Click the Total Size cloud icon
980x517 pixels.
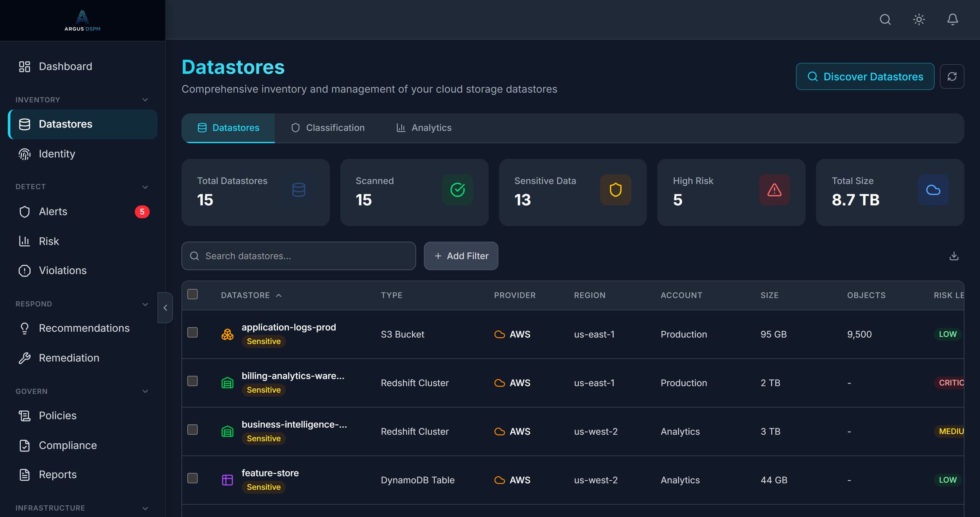click(933, 190)
